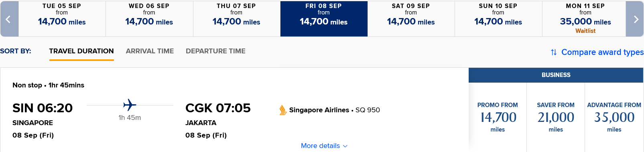Expand the More details chevron
Screen dimensions: 644x152
(345, 146)
